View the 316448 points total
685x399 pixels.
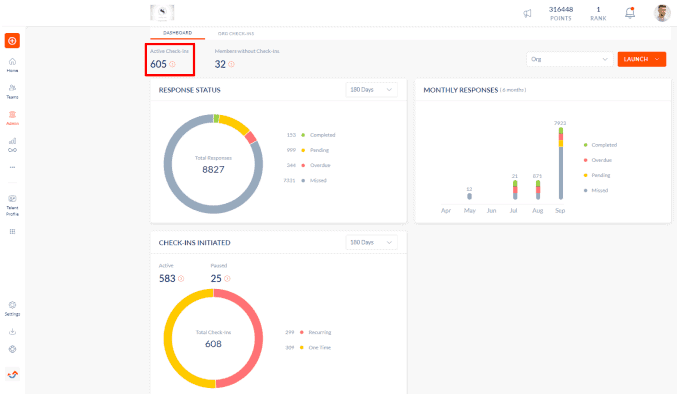pyautogui.click(x=561, y=14)
